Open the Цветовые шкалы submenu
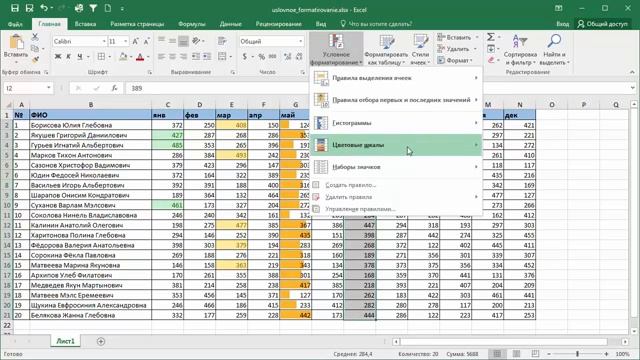This screenshot has width=640, height=360. coord(396,145)
